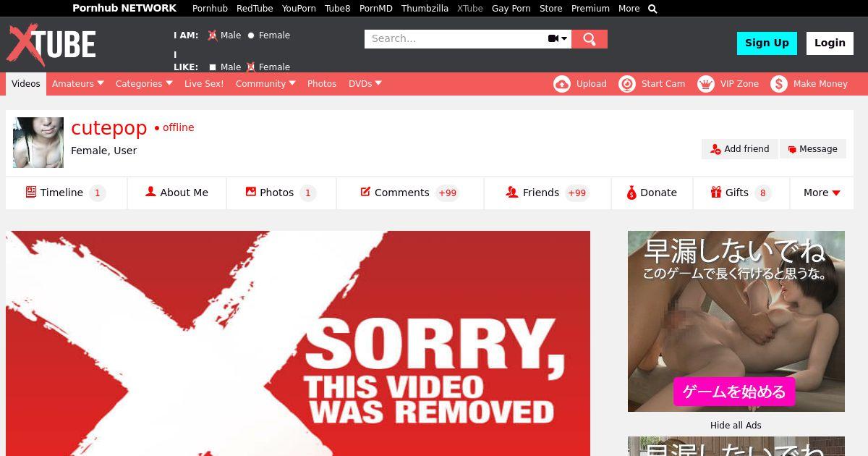This screenshot has height=456, width=868.
Task: Click the RedTube network link
Action: pyautogui.click(x=255, y=9)
